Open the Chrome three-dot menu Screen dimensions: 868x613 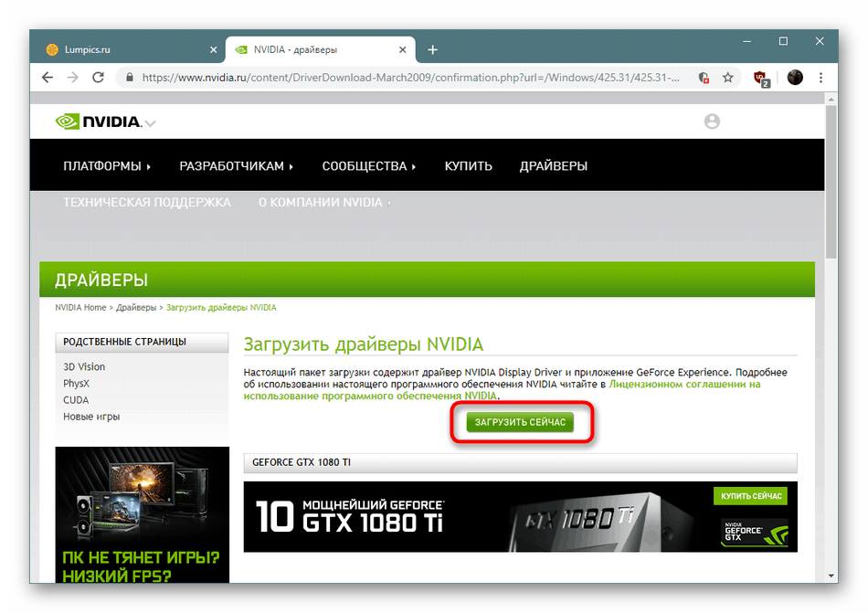point(821,78)
